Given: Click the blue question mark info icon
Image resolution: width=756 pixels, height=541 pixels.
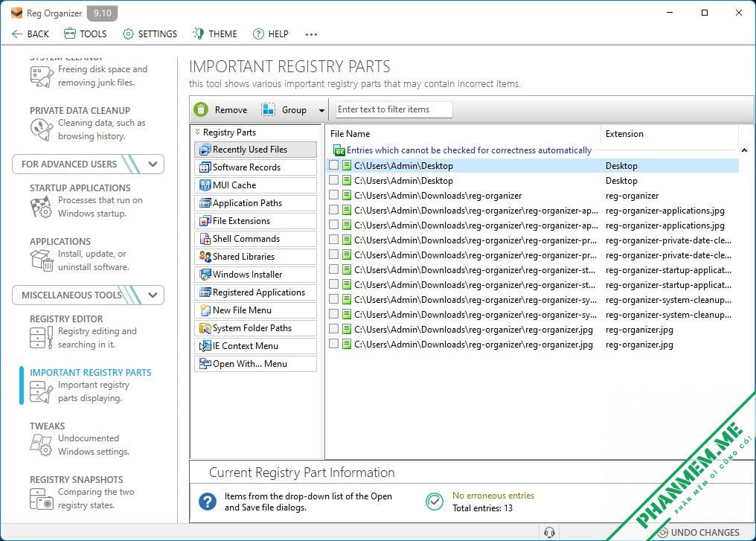Looking at the screenshot, I should click(x=208, y=502).
